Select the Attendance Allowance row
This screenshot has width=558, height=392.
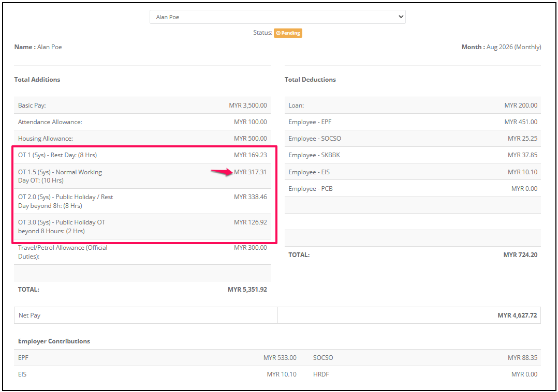(142, 122)
